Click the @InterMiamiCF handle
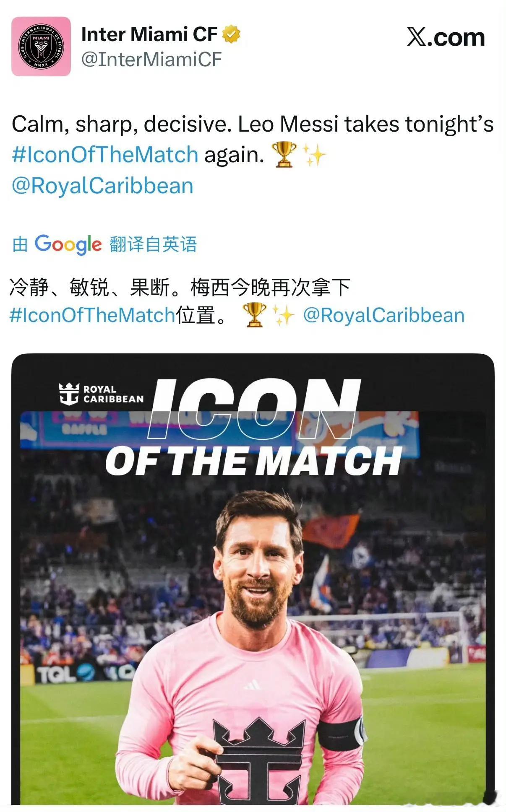Viewport: 506px width, 812px height. click(151, 59)
